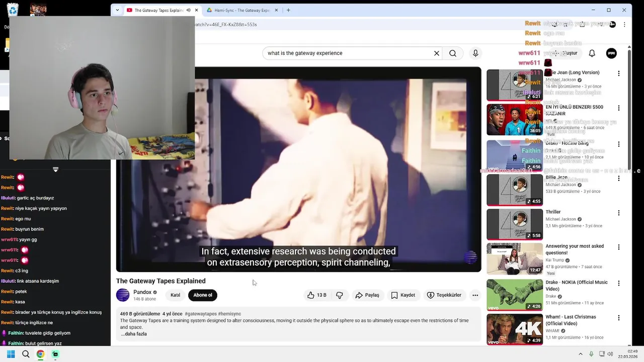This screenshot has height=362, width=644.
Task: Switch to The Gateway Tapes Explained tab
Action: [x=158, y=10]
